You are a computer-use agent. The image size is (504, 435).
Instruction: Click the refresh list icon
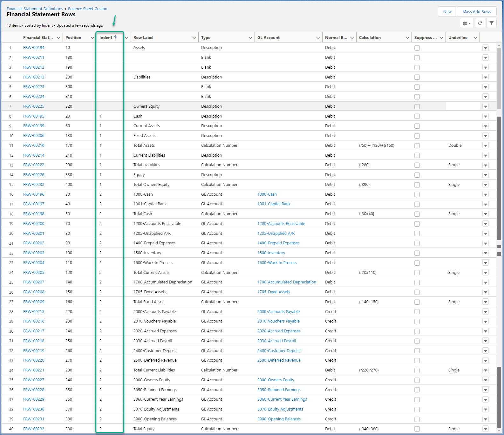point(480,23)
